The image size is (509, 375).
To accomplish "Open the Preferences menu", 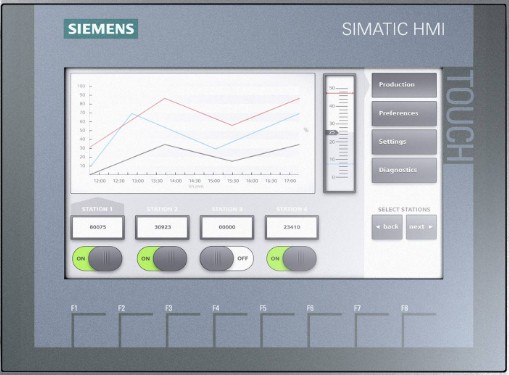I will click(404, 114).
